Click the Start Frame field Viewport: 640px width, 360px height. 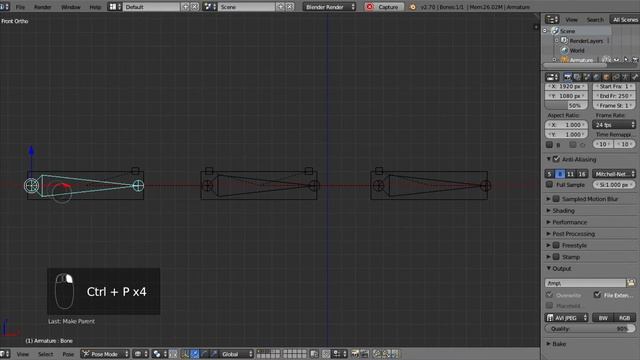614,86
